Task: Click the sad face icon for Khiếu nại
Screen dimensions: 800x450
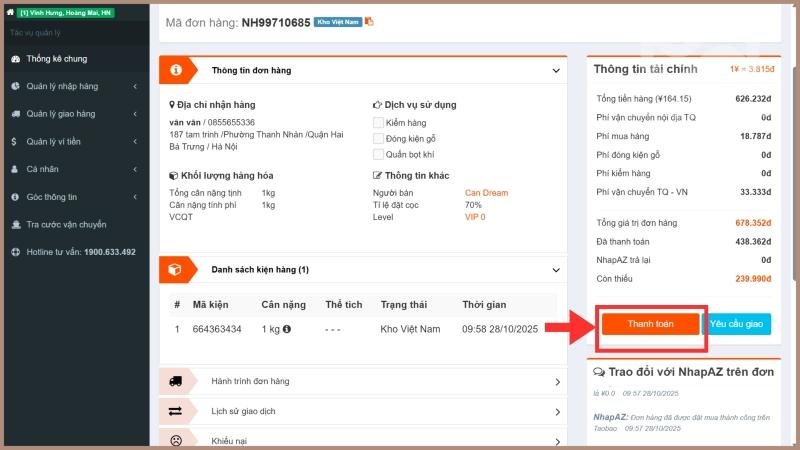Action: tap(176, 439)
